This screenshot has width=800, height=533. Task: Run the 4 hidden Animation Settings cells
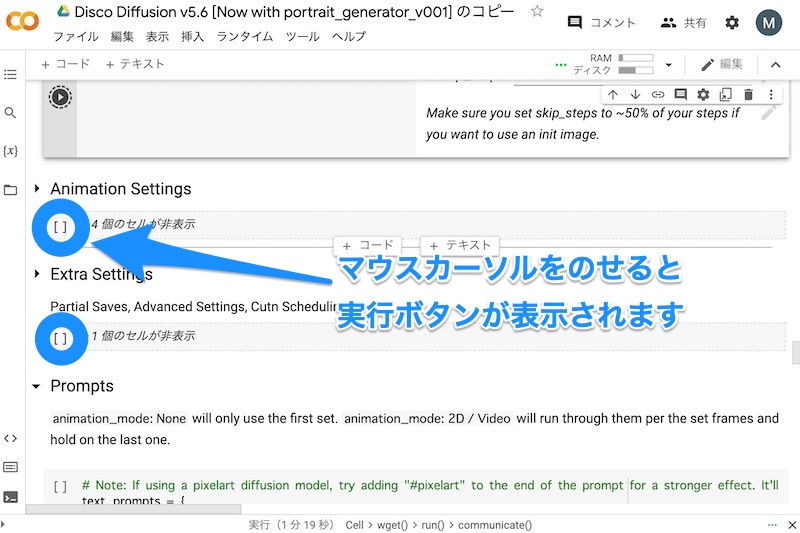click(x=60, y=227)
